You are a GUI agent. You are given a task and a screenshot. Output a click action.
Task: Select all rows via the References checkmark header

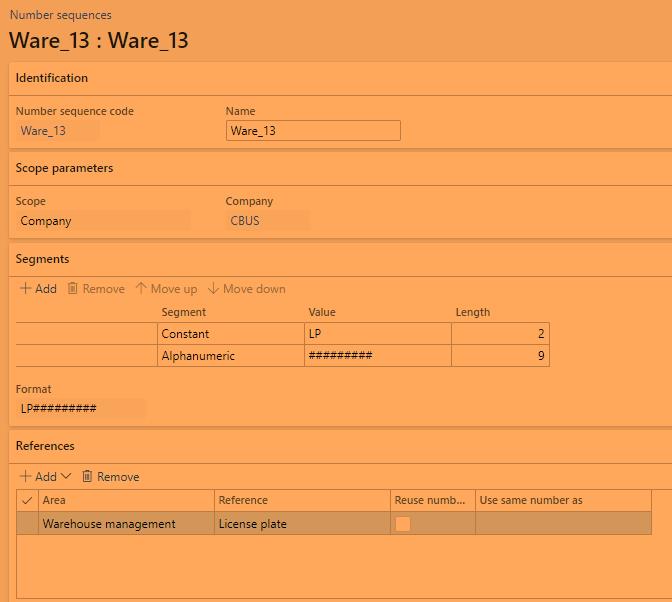point(27,500)
